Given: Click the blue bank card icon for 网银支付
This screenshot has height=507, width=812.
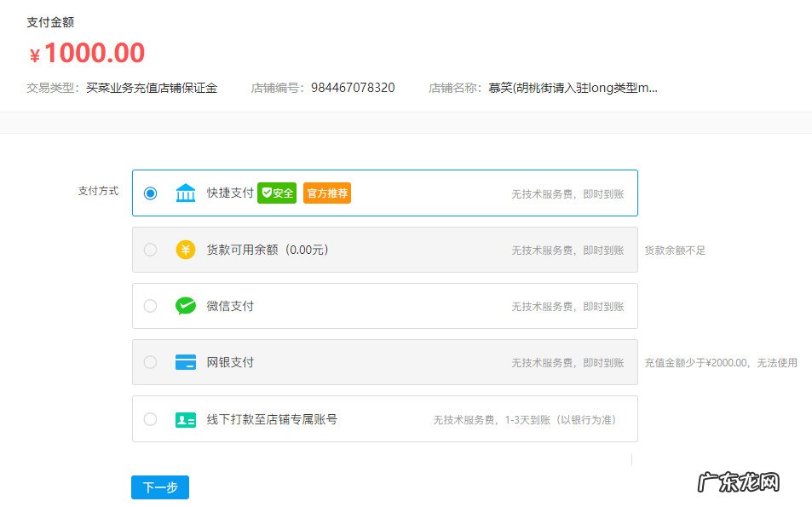Looking at the screenshot, I should click(186, 362).
